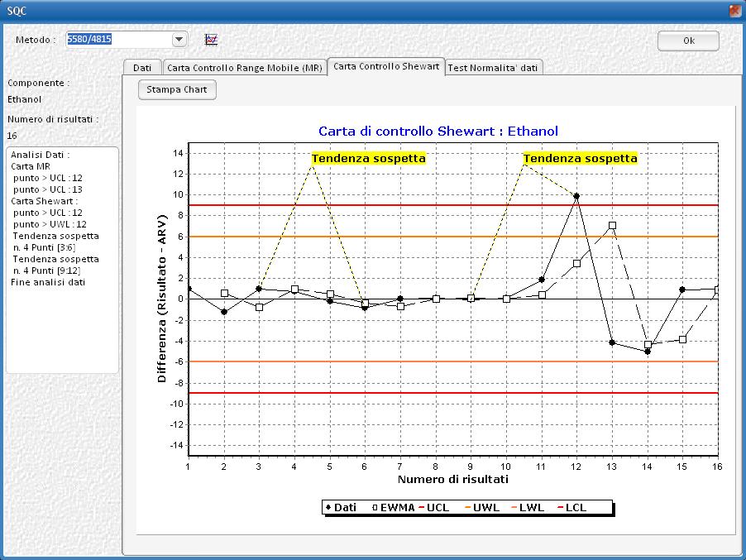The image size is (746, 560).
Task: Click 'n. 4 Punti [3:6]' analysis line
Action: pos(44,247)
